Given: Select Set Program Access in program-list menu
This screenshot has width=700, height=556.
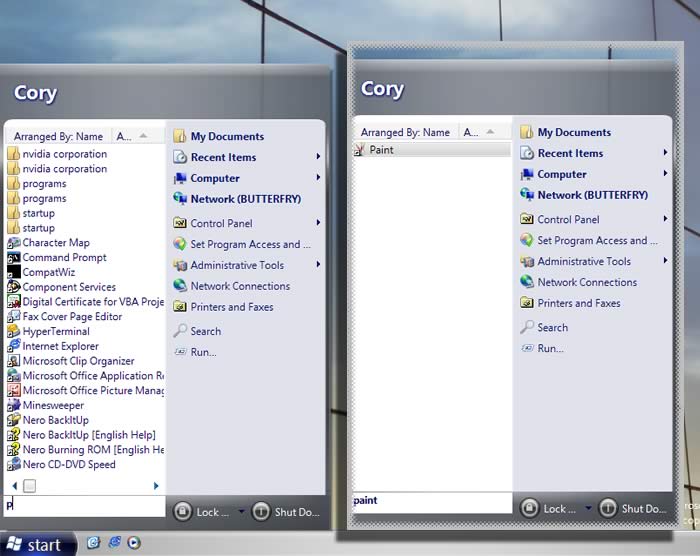Looking at the screenshot, I should pyautogui.click(x=242, y=244).
